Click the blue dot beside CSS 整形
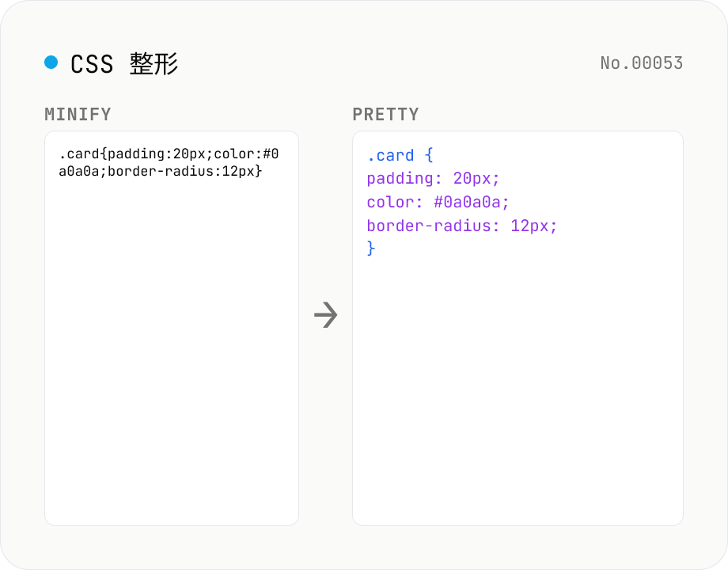Image resolution: width=728 pixels, height=570 pixels. point(51,63)
